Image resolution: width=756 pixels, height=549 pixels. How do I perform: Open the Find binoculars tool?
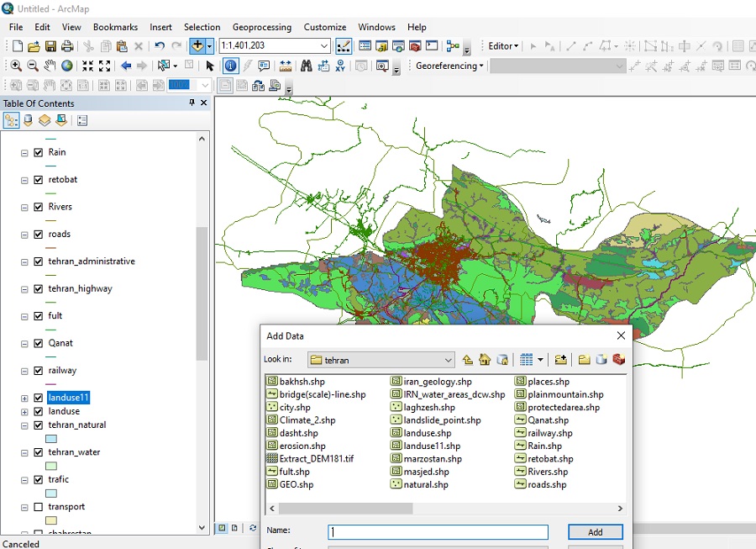[x=306, y=66]
